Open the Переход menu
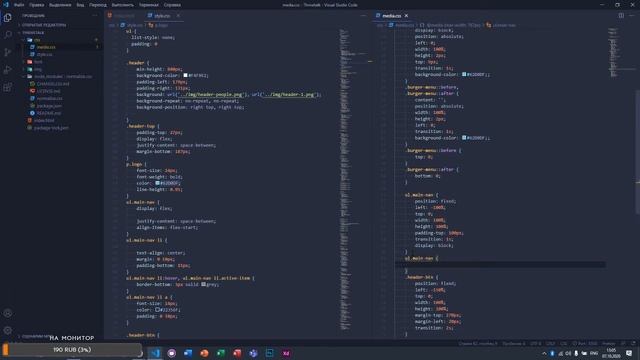640x360 pixels. tap(98, 5)
